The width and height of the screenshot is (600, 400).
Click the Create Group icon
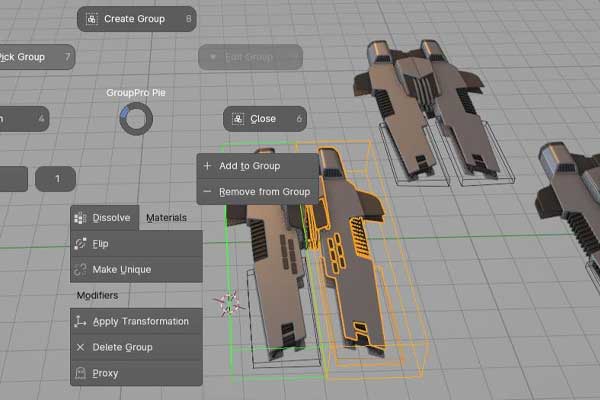[x=91, y=19]
